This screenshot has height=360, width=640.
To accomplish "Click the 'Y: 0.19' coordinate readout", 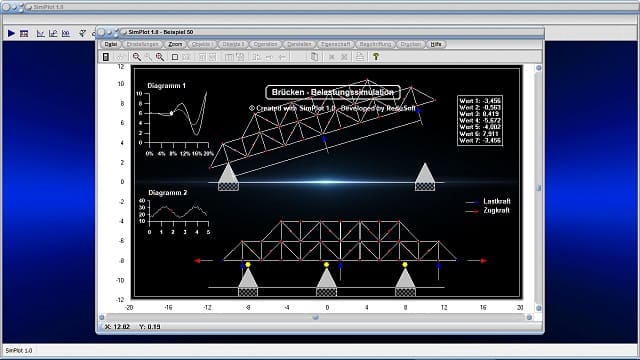I will point(149,327).
